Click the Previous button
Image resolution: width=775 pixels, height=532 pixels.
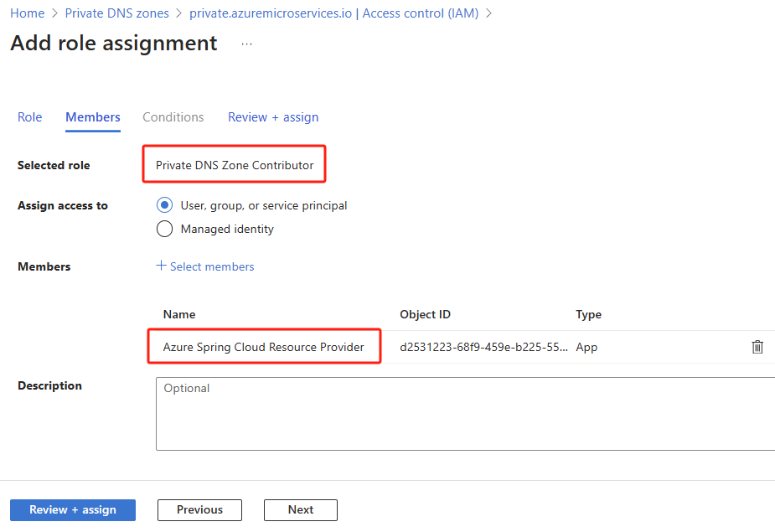(199, 509)
